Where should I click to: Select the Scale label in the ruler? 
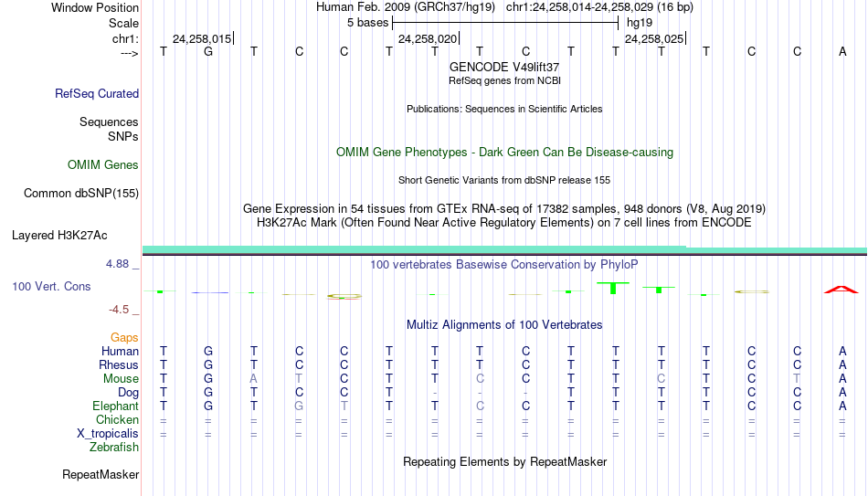[123, 23]
